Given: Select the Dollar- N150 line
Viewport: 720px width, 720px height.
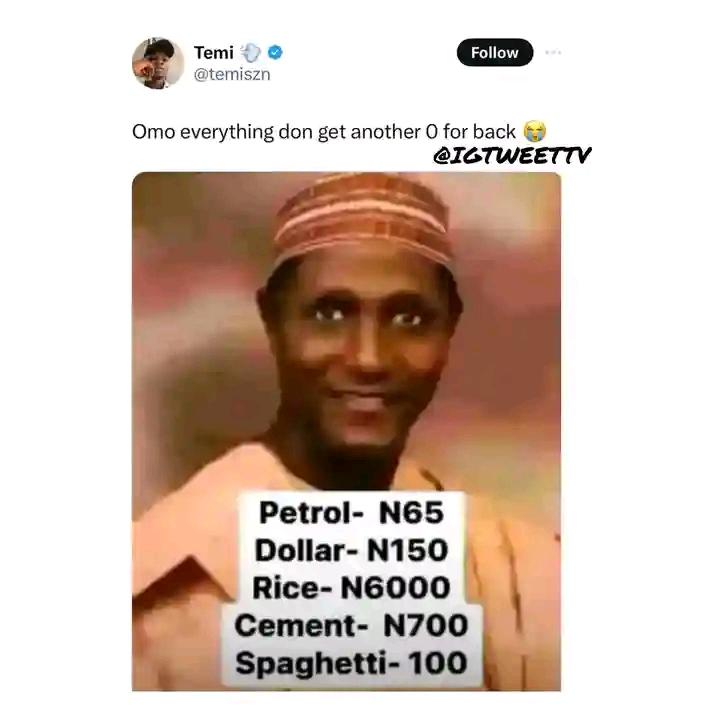Looking at the screenshot, I should coord(351,550).
